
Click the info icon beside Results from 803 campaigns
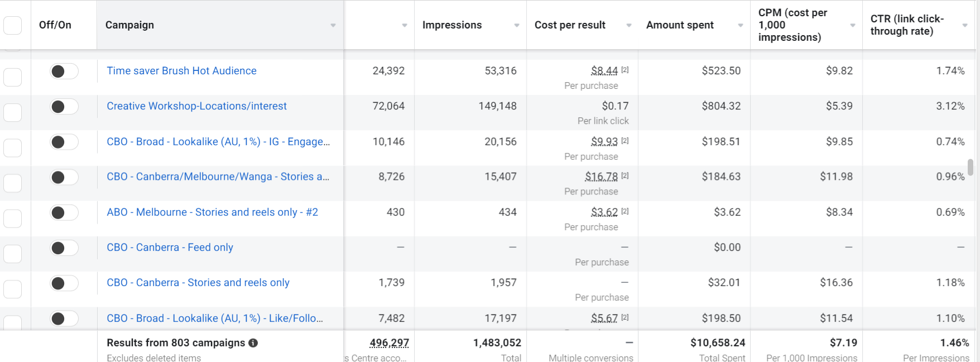coord(253,343)
